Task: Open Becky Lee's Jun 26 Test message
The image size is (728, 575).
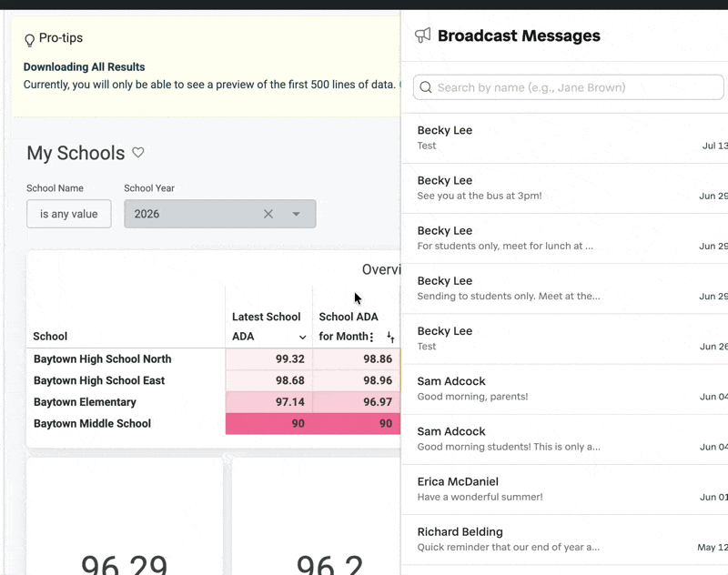Action: [564, 338]
